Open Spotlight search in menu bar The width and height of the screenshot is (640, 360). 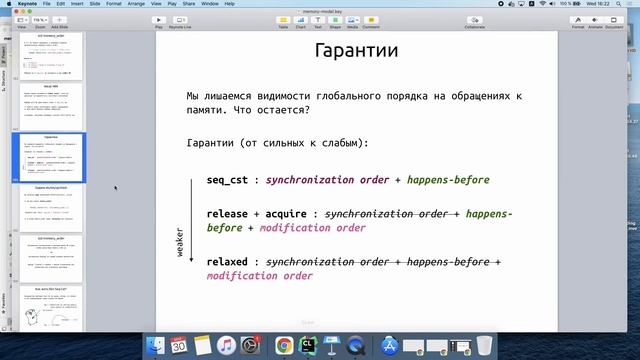(619, 4)
